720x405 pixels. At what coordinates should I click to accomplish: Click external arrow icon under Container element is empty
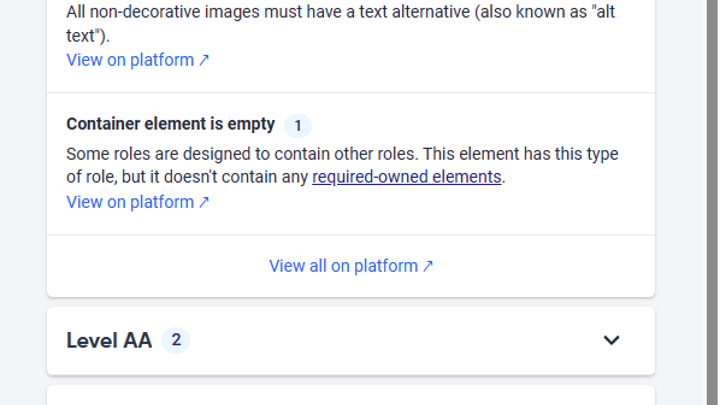pos(204,202)
